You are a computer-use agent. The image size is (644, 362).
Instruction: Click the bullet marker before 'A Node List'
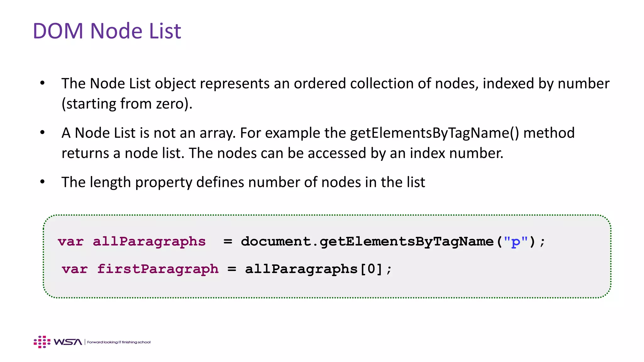[x=42, y=133]
